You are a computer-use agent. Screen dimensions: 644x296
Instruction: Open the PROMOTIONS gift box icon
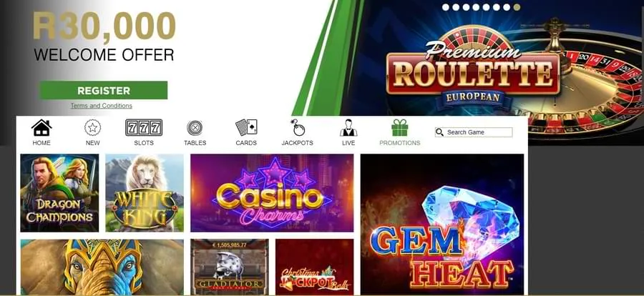399,128
